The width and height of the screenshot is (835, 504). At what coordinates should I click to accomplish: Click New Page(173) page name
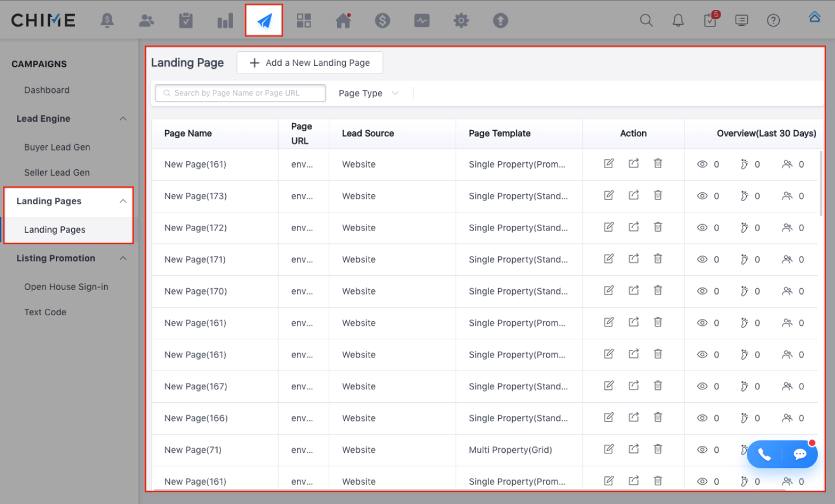pos(195,196)
